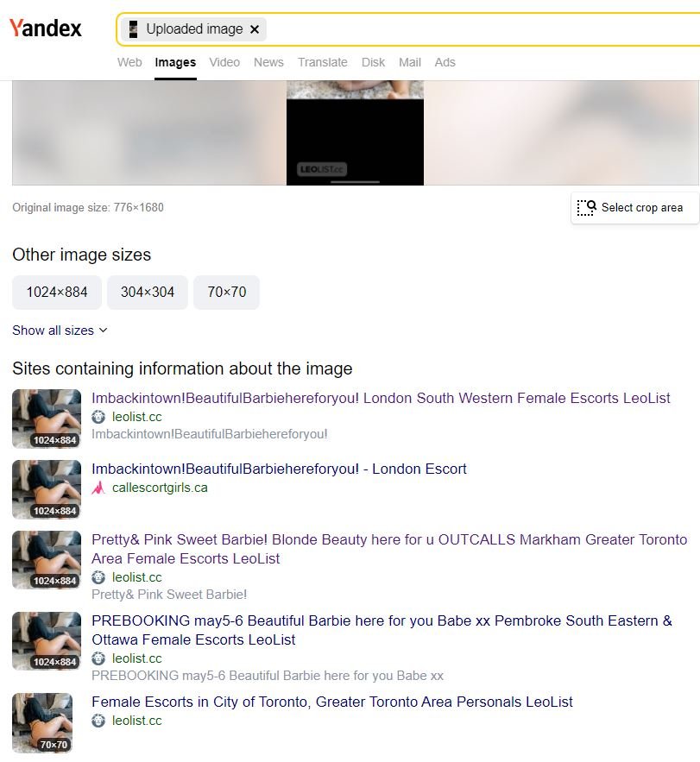The image size is (700, 762).
Task: Open the 70×70 thumbnail of Toronto result
Action: pos(42,722)
